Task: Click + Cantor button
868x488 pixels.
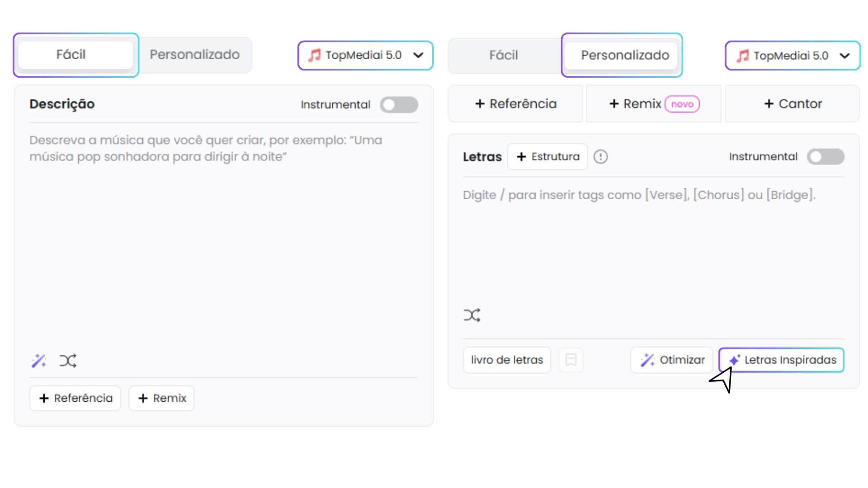Action: pyautogui.click(x=793, y=104)
